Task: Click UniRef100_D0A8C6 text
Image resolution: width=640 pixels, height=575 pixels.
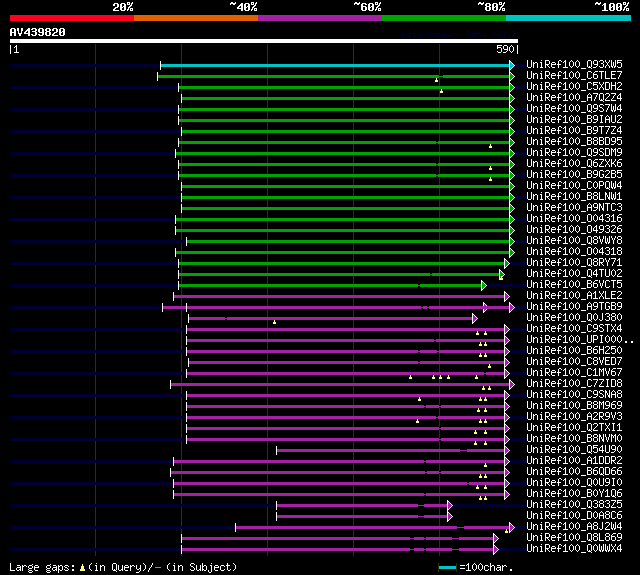Action: [x=574, y=516]
